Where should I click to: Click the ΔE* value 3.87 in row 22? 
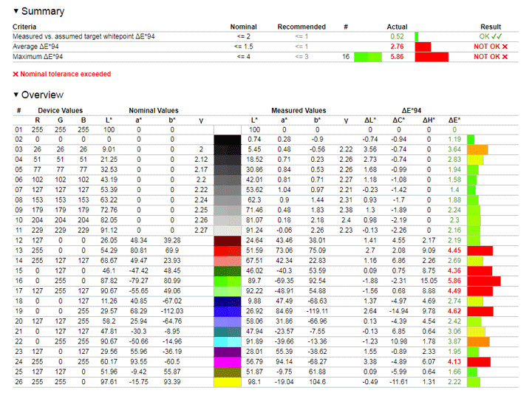454,342
